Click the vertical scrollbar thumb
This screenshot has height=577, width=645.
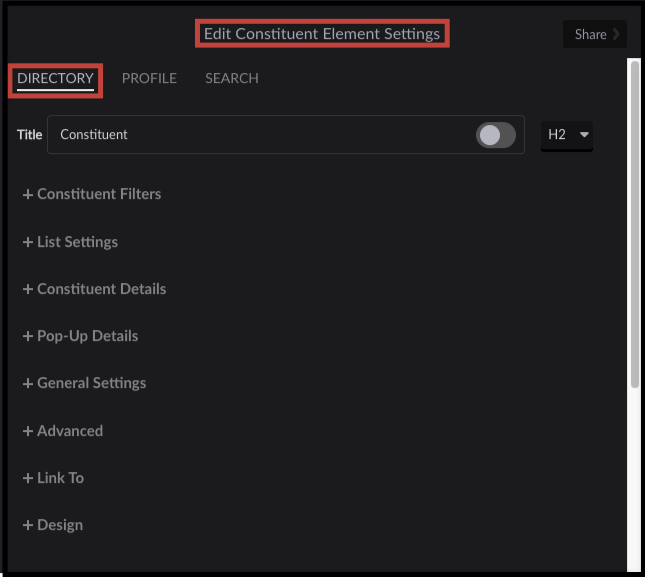pyautogui.click(x=635, y=224)
